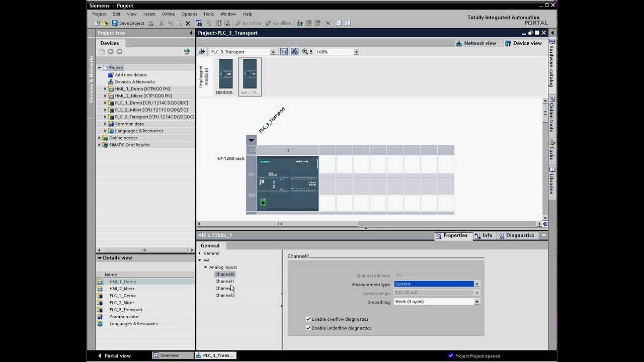Open the PLC_3_Transport device selector dropdown
The width and height of the screenshot is (644, 362).
[x=273, y=52]
